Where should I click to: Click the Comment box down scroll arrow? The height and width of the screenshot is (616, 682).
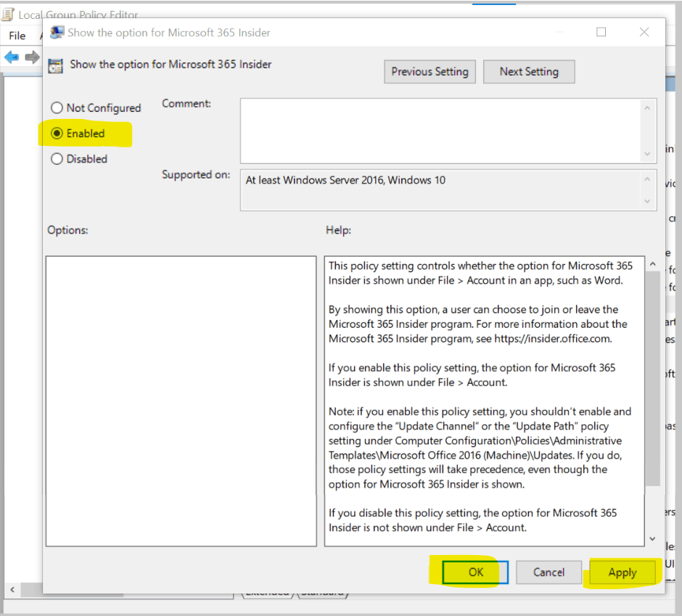[x=647, y=154]
